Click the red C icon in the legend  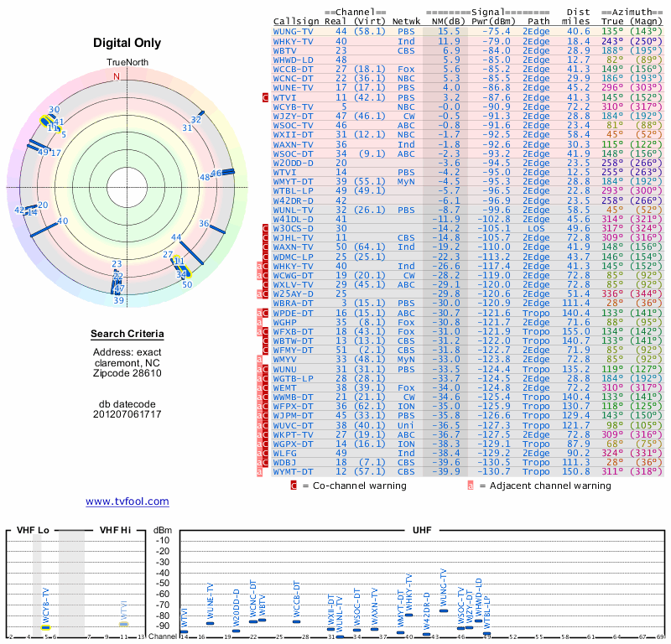click(x=294, y=485)
